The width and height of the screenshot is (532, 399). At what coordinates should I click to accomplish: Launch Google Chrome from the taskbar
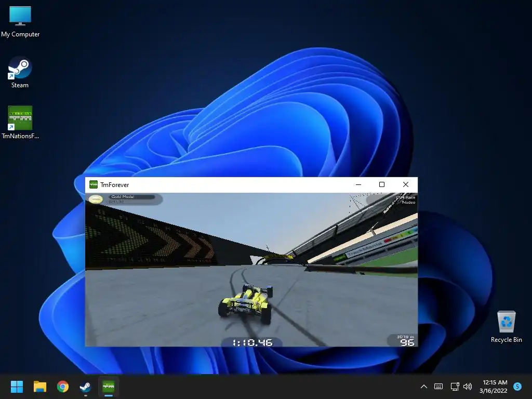coord(63,387)
